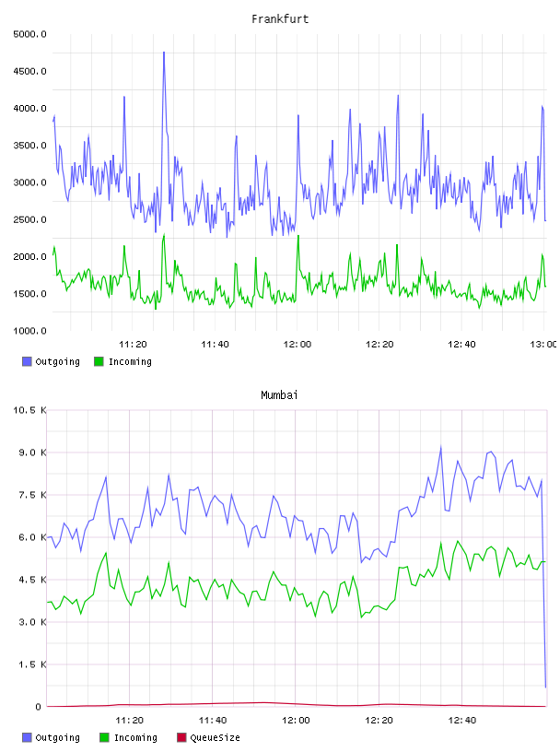The width and height of the screenshot is (560, 752).
Task: Click the 7.5 K y-axis label on Mumbai chart
Action: pyautogui.click(x=32, y=495)
